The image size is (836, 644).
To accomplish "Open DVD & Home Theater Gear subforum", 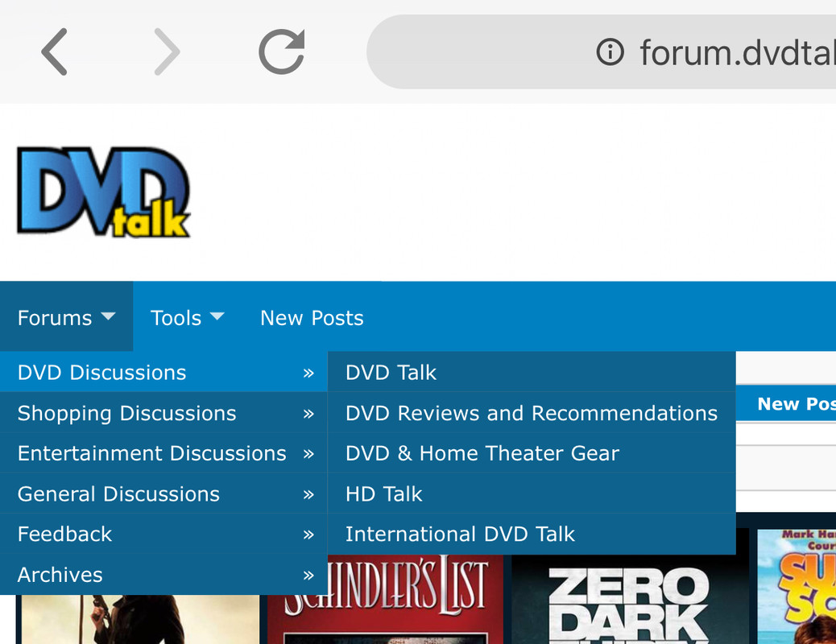I will click(532, 453).
